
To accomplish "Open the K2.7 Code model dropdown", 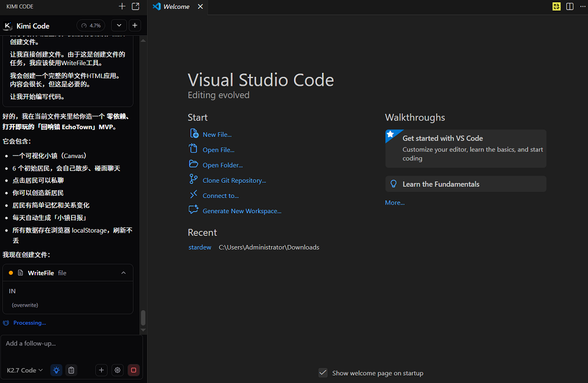I will coord(25,370).
